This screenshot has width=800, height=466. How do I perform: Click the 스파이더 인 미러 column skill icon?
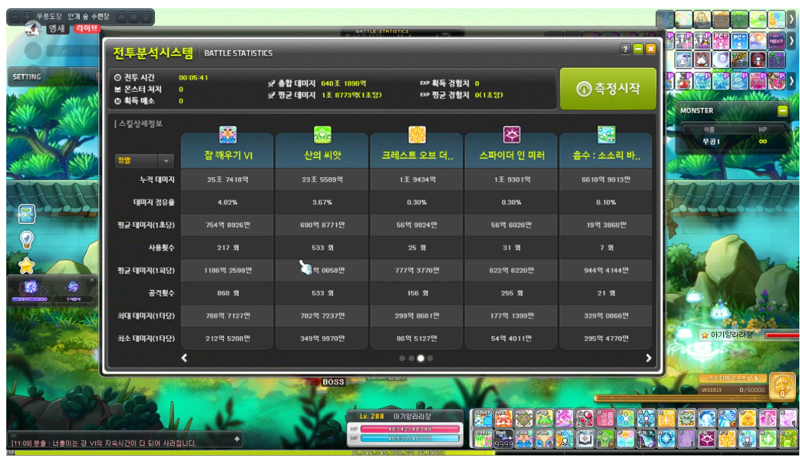511,135
